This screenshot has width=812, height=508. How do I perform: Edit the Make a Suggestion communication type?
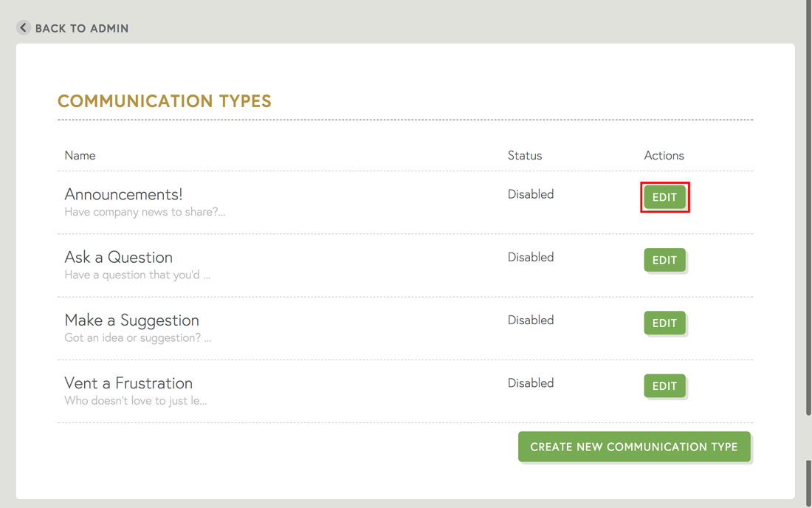pos(664,323)
